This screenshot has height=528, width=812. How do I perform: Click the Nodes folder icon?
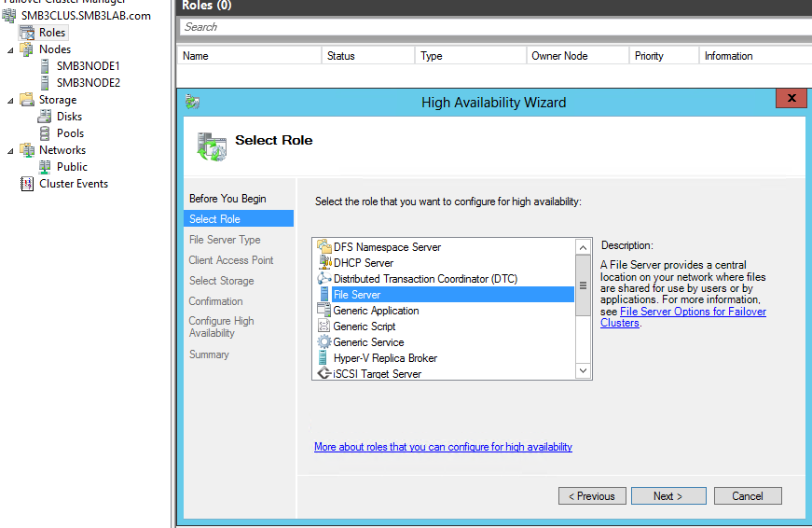[27, 49]
